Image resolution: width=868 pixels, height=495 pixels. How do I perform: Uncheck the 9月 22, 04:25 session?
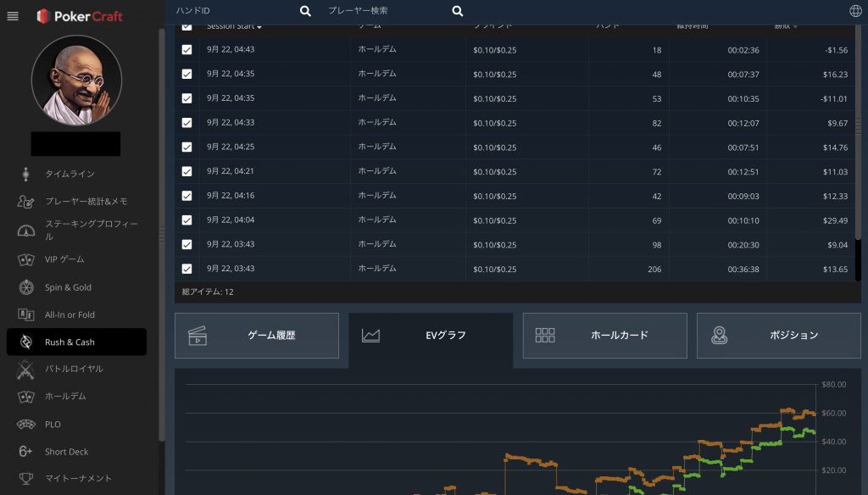(186, 147)
